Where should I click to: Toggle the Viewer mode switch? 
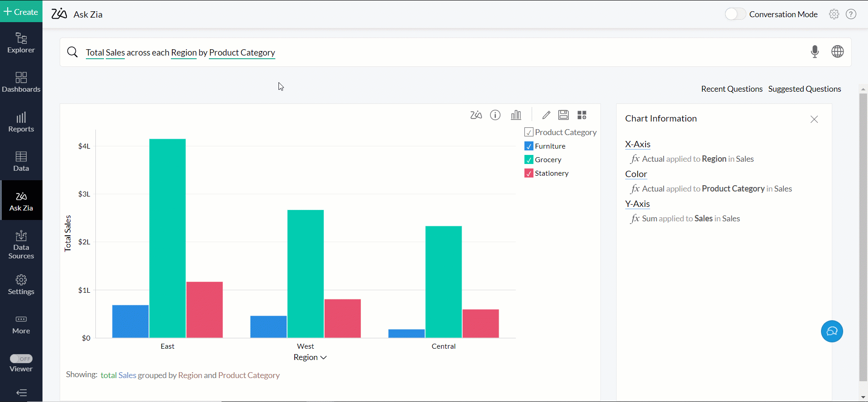coord(21,359)
